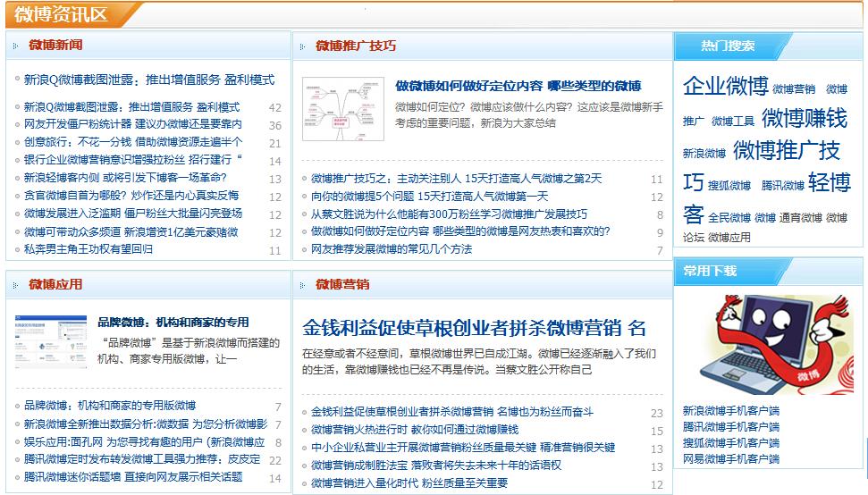
Task: Open list item 金钱利益促使草根创业者 with 23 views
Action: 451,412
